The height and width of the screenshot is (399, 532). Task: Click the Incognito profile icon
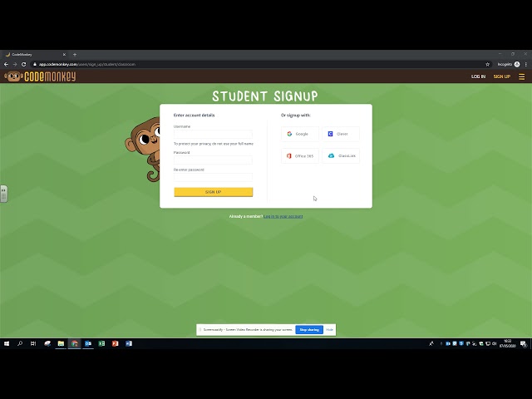click(x=517, y=64)
